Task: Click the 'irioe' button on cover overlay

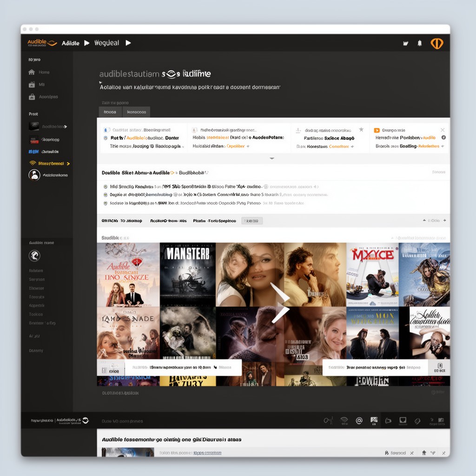Action: point(111,368)
